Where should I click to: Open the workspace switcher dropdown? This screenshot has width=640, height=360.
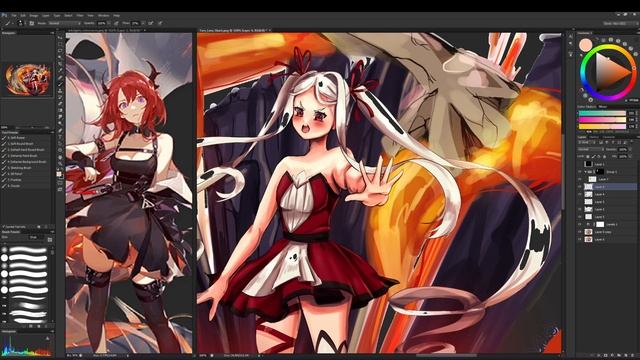(620, 23)
